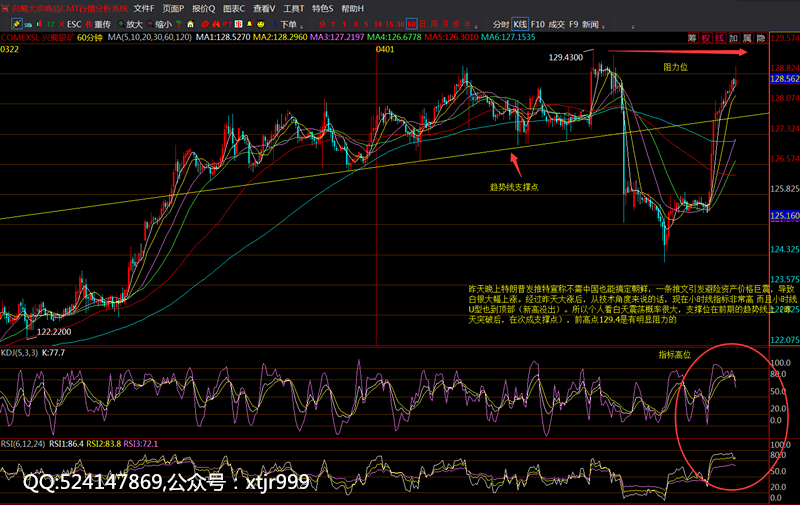Open the F10 company info
Viewport: 800px width, 505px height.
538,24
